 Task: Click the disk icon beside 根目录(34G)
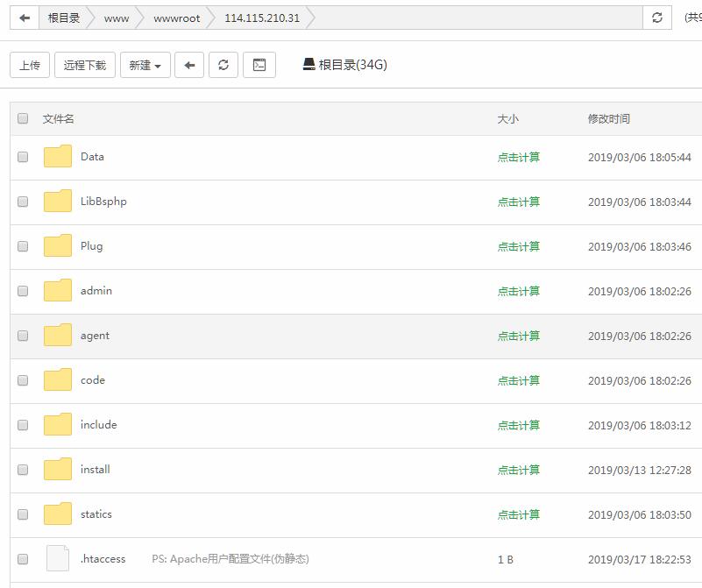tap(308, 65)
